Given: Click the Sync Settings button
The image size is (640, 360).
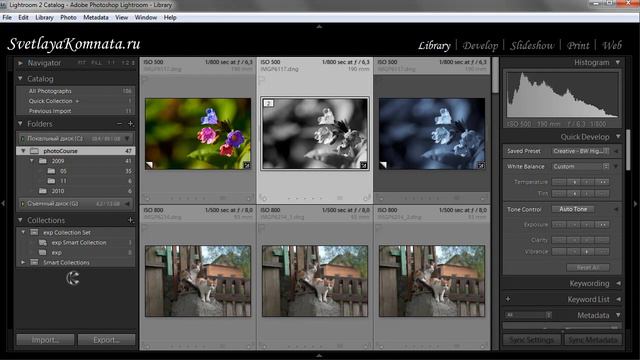Looking at the screenshot, I should coord(532,340).
